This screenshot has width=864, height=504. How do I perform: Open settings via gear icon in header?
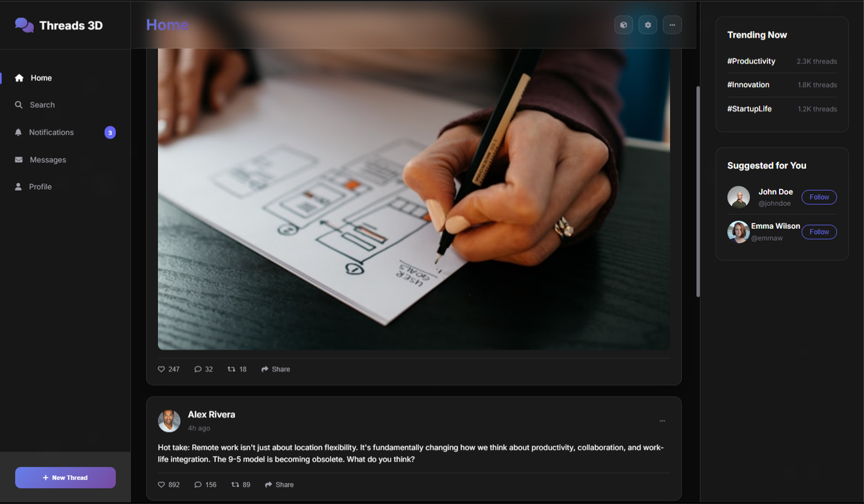(x=648, y=25)
